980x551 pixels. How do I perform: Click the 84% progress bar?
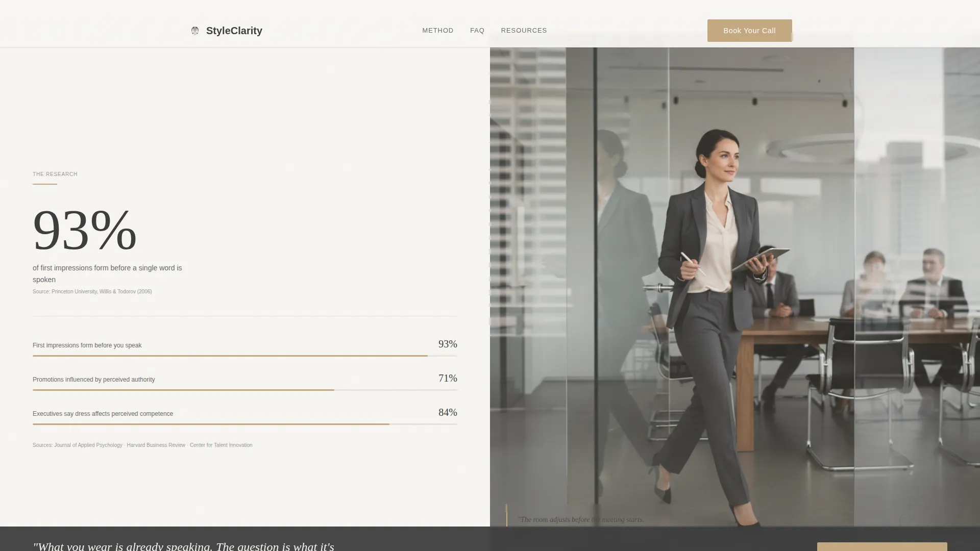click(x=245, y=424)
